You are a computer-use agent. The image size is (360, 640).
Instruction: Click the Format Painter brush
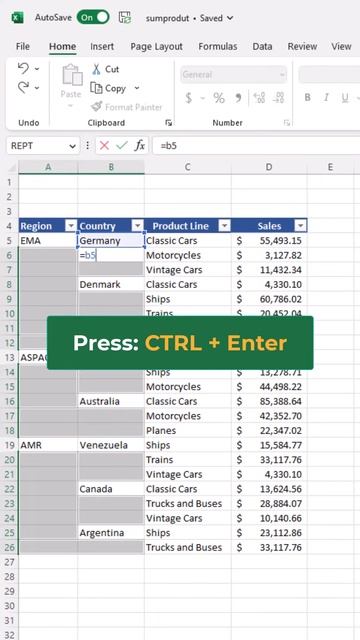pos(126,107)
